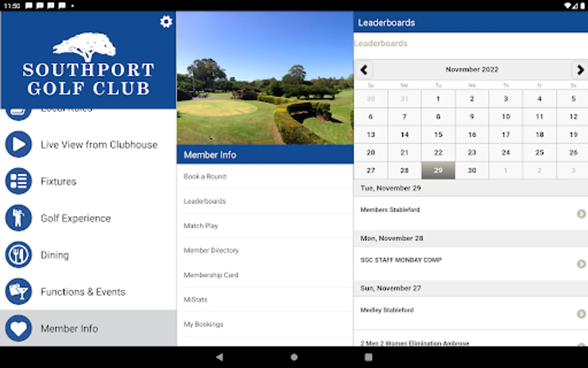Viewport: 588px width, 368px height.
Task: Select November 10 on calendar
Action: coord(506,117)
